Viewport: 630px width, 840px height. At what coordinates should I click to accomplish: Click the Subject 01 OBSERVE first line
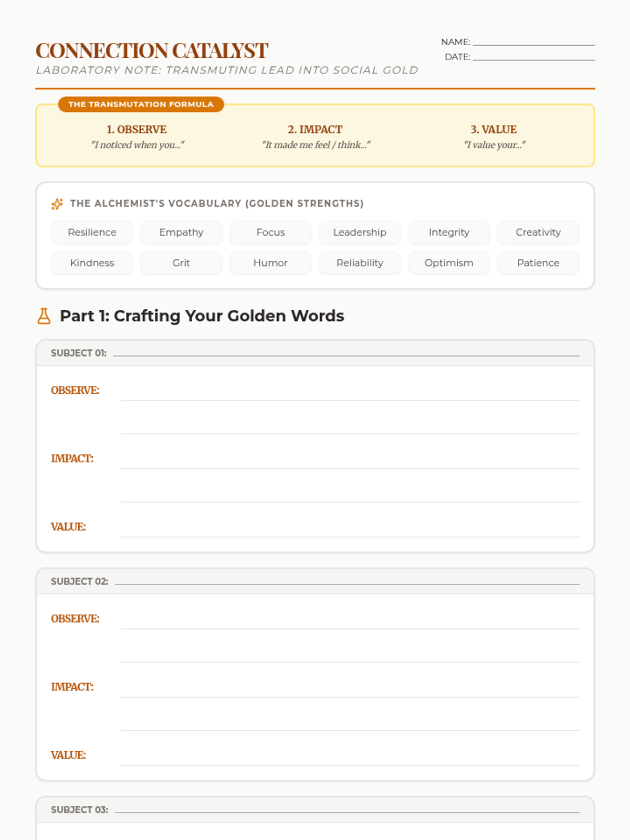[x=350, y=393]
